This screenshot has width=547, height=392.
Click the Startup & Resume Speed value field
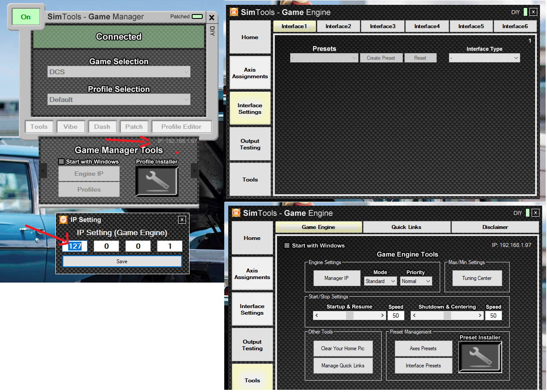pyautogui.click(x=396, y=316)
